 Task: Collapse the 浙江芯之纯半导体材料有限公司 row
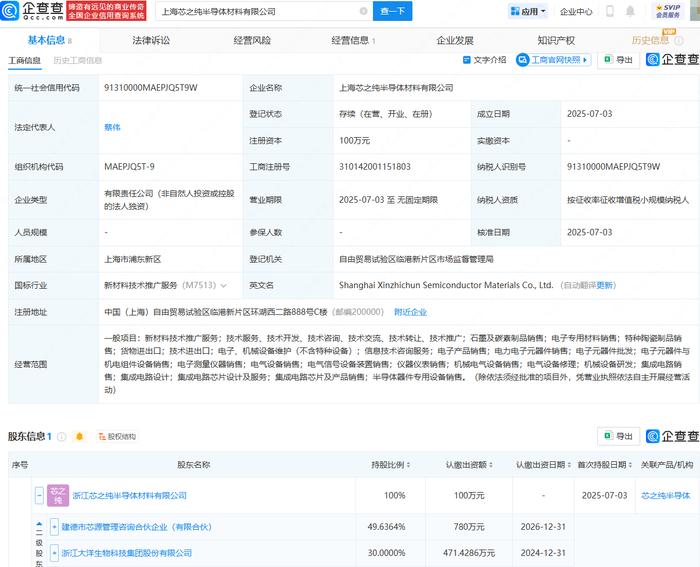[x=39, y=496]
